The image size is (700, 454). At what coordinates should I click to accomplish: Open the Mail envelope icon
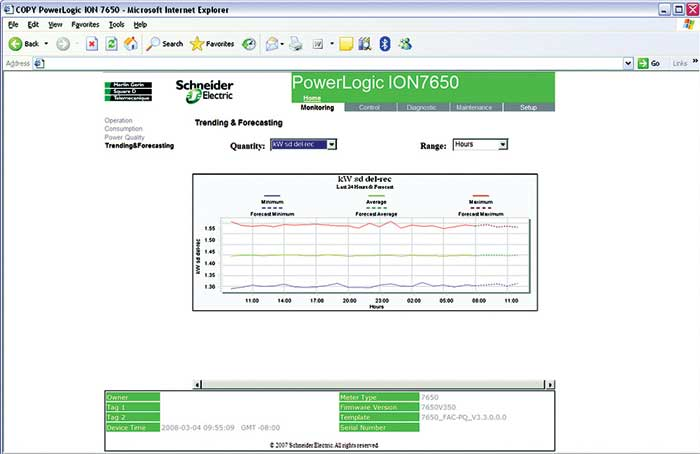(271, 44)
